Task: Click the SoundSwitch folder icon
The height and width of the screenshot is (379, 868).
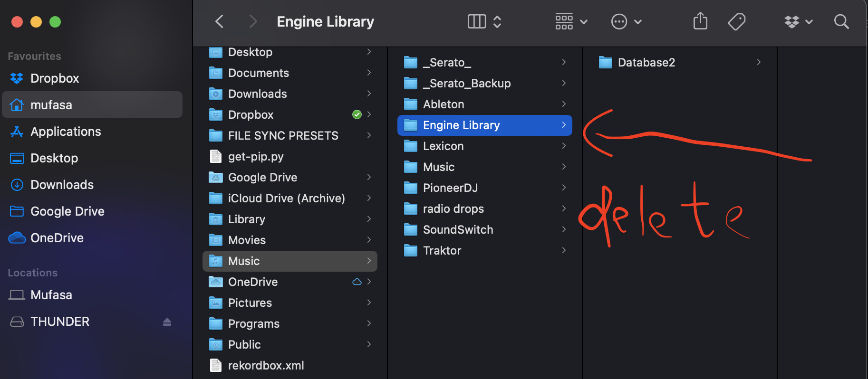Action: click(x=411, y=230)
